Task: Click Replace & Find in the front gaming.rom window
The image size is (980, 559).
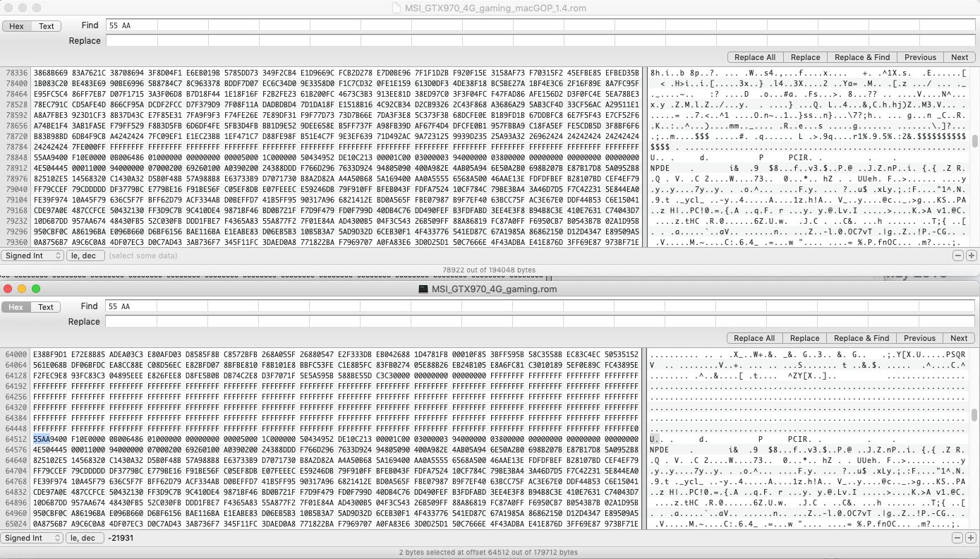Action: pyautogui.click(x=861, y=338)
